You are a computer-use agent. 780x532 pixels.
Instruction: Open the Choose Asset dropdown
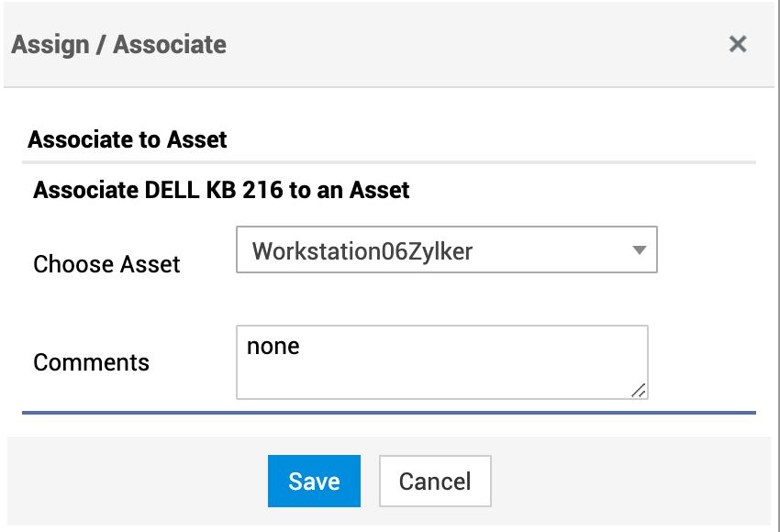coord(446,250)
